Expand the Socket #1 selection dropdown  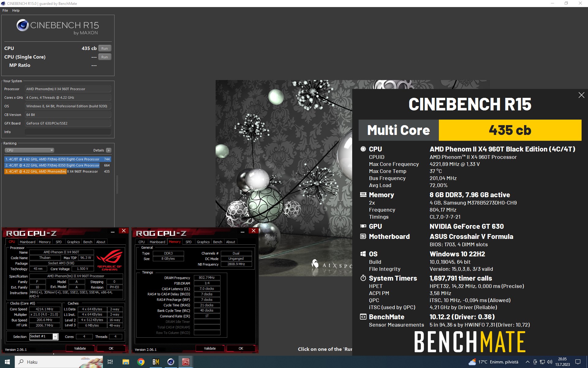tap(55, 337)
